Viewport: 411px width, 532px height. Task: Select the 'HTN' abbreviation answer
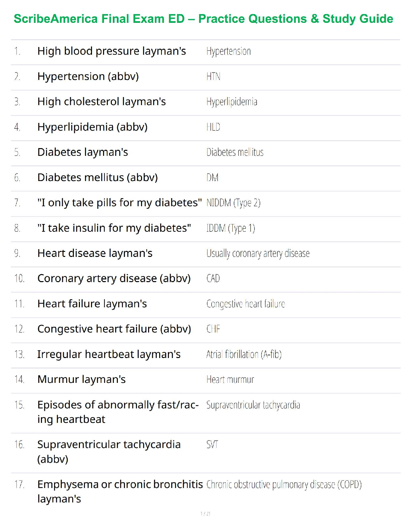tap(213, 77)
